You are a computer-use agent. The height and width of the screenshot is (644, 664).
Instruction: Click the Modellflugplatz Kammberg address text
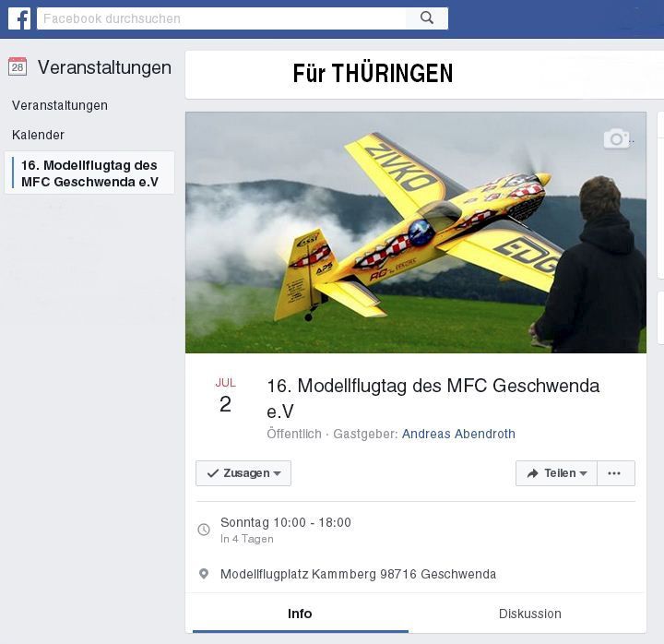[x=358, y=574]
